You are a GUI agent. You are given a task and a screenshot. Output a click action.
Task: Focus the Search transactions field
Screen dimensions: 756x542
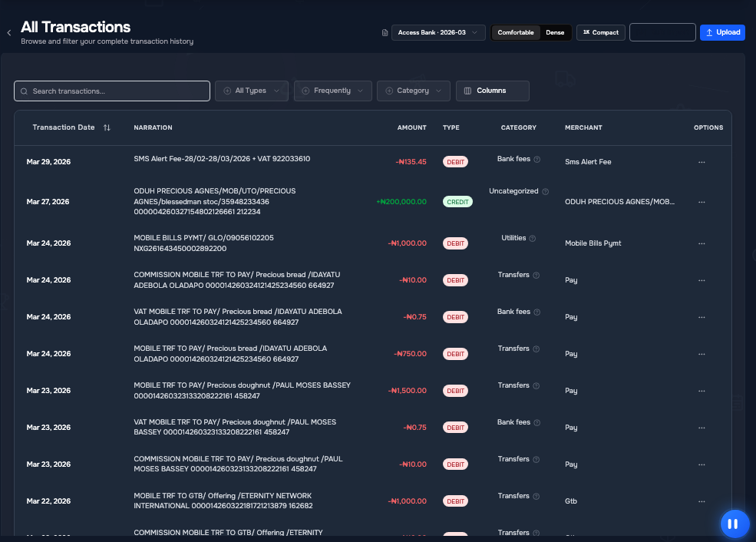coord(112,91)
